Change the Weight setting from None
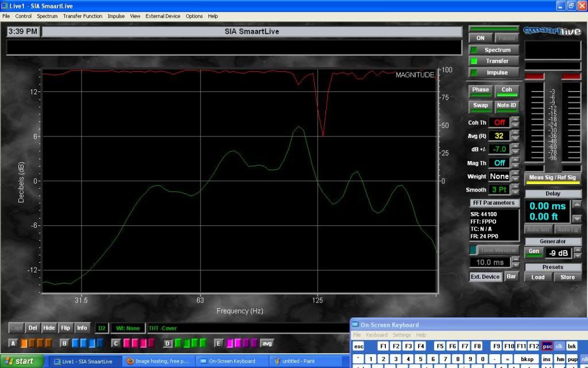 click(x=500, y=177)
